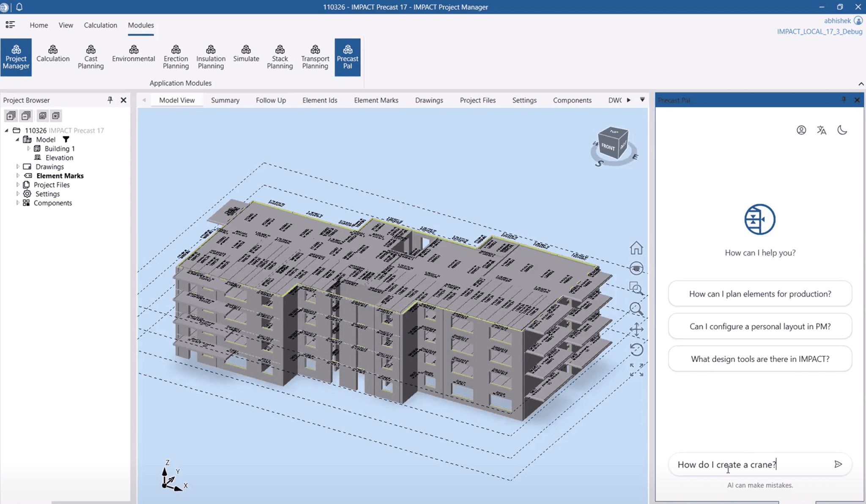
Task: Expand the Drawings tree node
Action: (18, 167)
